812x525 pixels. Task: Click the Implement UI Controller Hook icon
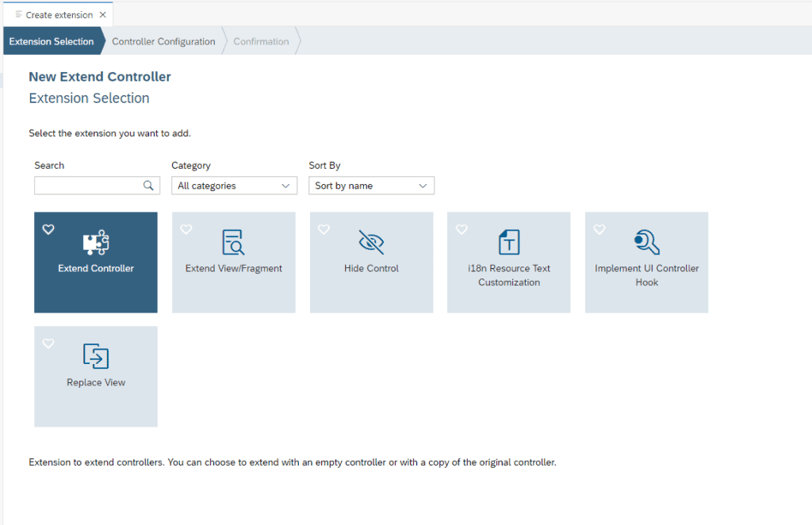[x=647, y=243]
